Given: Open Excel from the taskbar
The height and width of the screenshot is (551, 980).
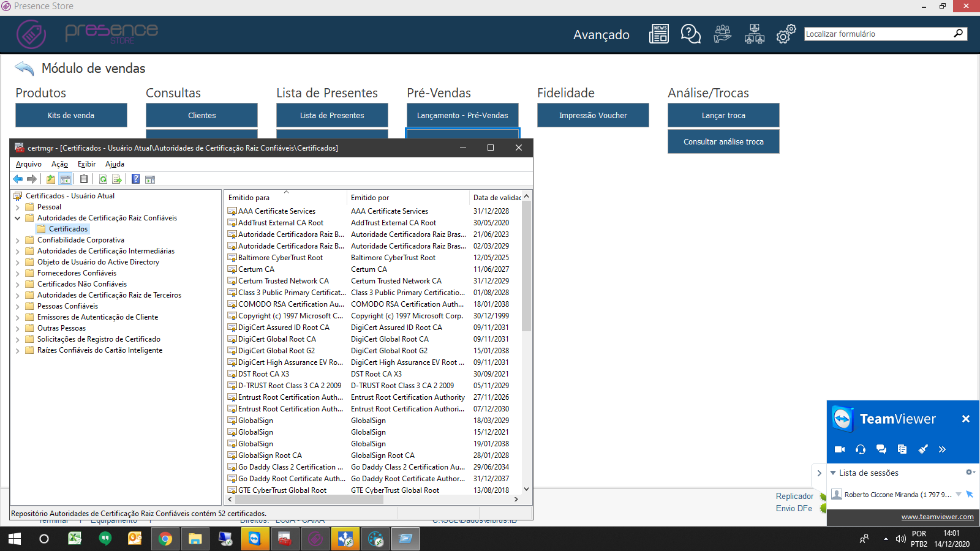Looking at the screenshot, I should coord(75,539).
